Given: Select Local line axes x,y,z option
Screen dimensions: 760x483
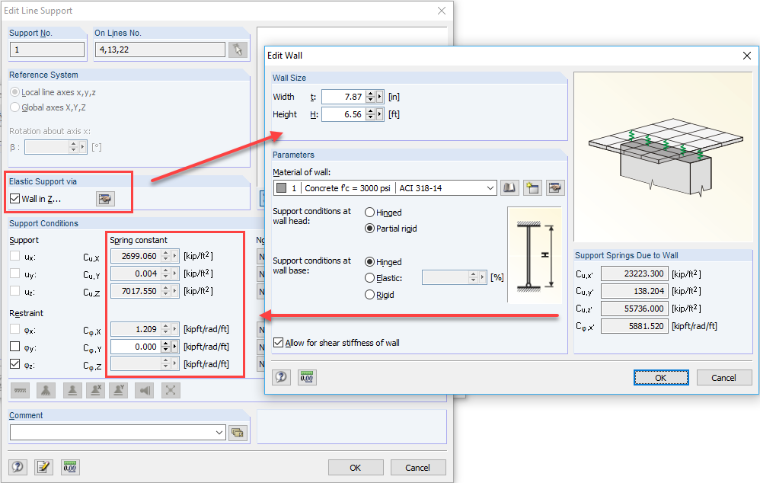Looking at the screenshot, I should (15, 92).
